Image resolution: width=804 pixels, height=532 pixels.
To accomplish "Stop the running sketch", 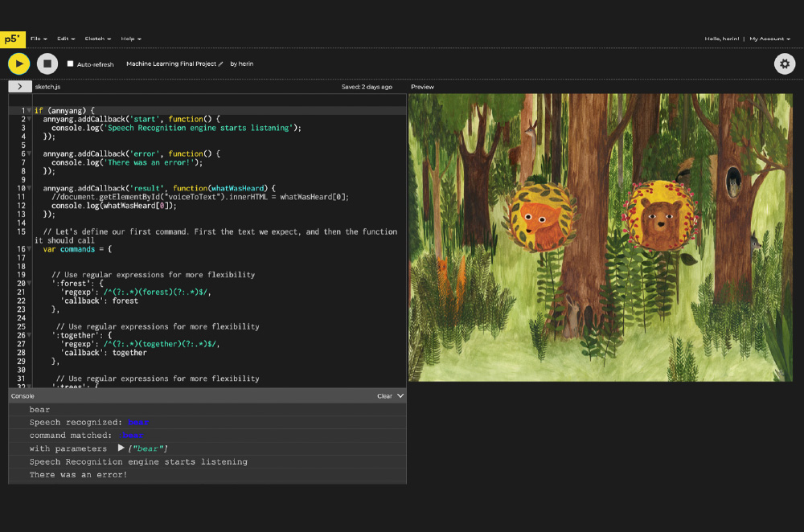I will pos(47,63).
